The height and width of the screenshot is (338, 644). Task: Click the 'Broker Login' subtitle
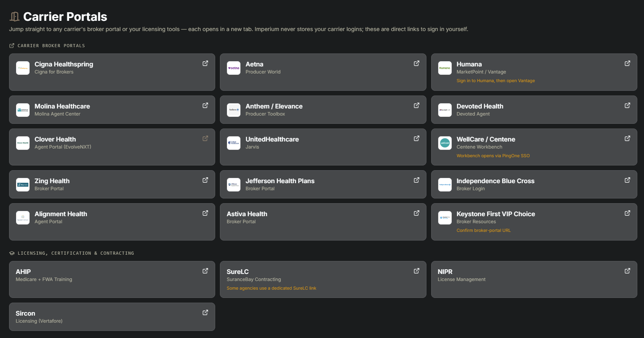click(x=471, y=189)
